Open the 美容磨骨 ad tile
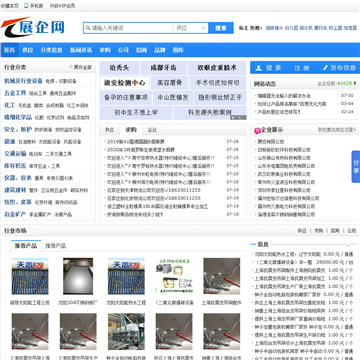The width and height of the screenshot is (360, 360). 169,83
